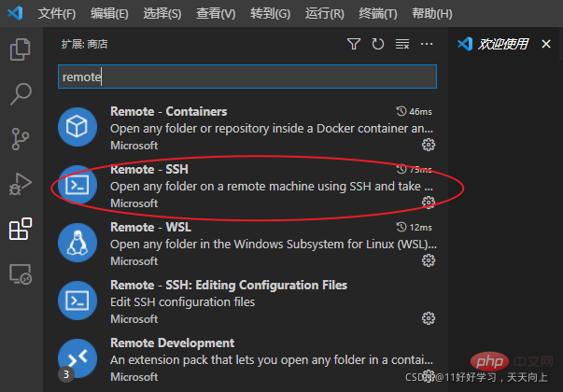This screenshot has height=392, width=563.
Task: Click the filter extensions funnel icon
Action: point(354,44)
